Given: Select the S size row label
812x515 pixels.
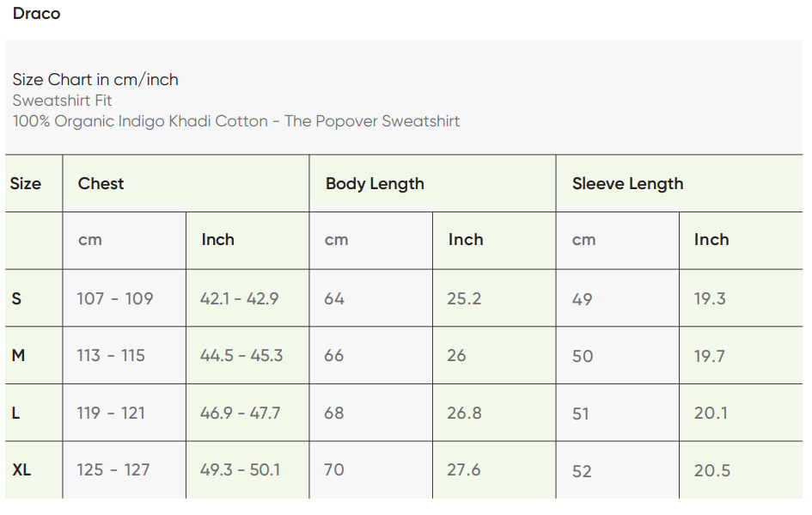Looking at the screenshot, I should [16, 299].
